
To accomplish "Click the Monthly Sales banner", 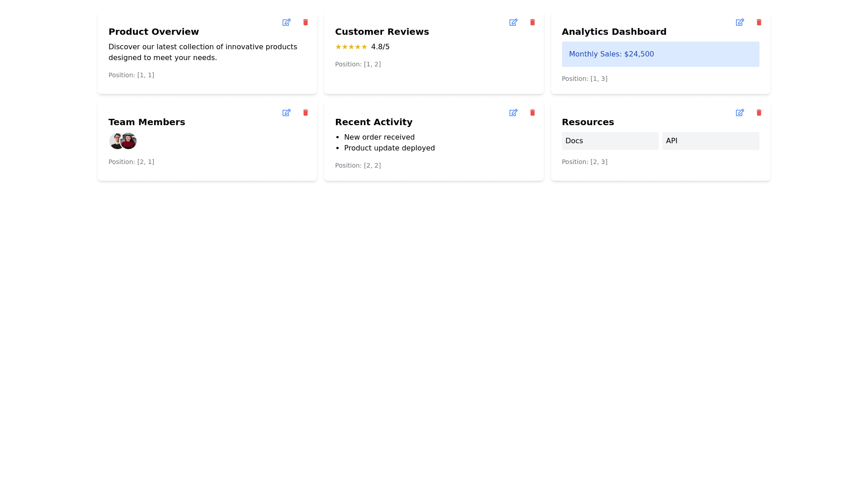I will pos(660,54).
